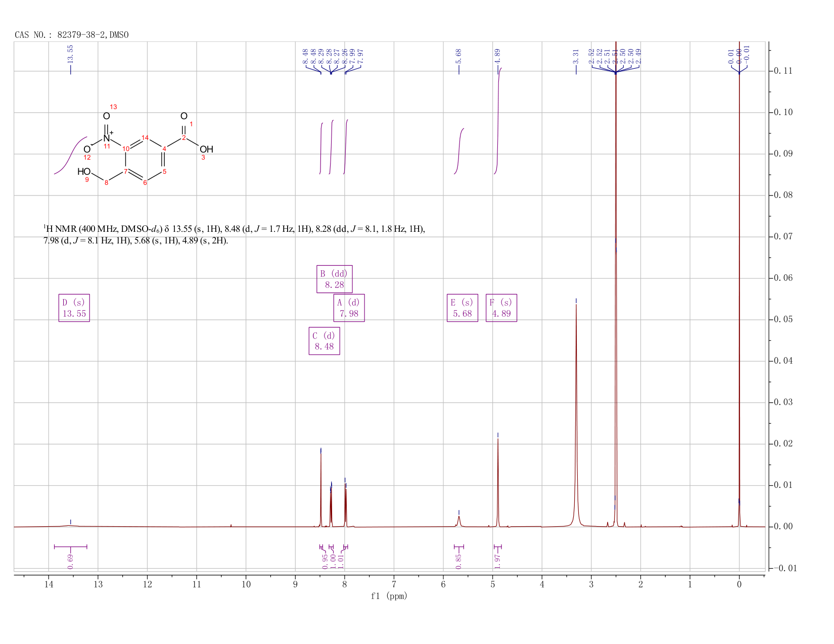Click the integral curve over 13.55 ppm
The height and width of the screenshot is (644, 834).
[x=70, y=156]
